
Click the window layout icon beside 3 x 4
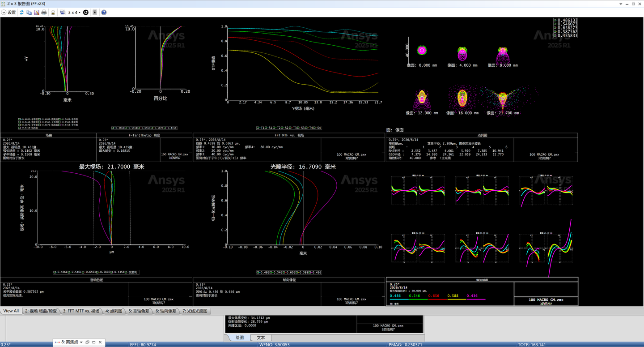tap(63, 13)
